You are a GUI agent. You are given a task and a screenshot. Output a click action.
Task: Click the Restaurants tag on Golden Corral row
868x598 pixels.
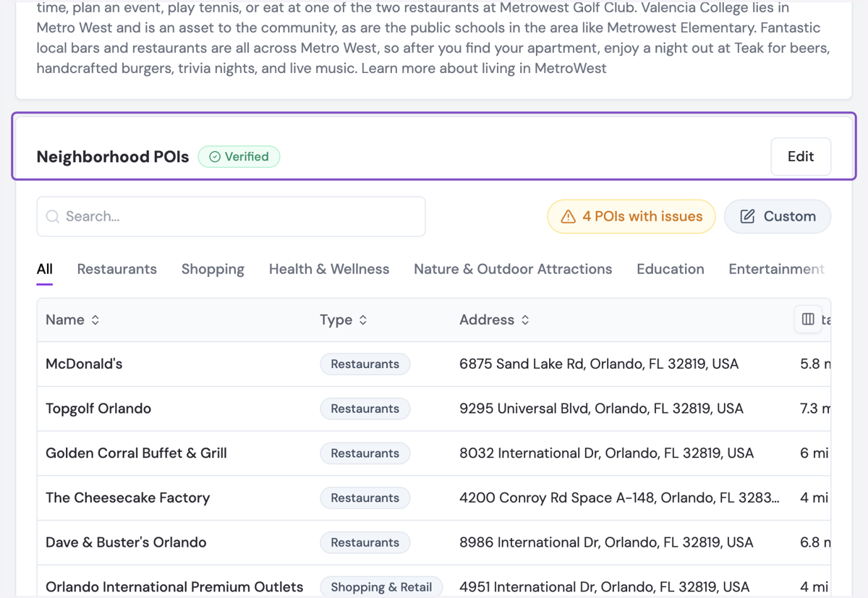[x=365, y=453]
